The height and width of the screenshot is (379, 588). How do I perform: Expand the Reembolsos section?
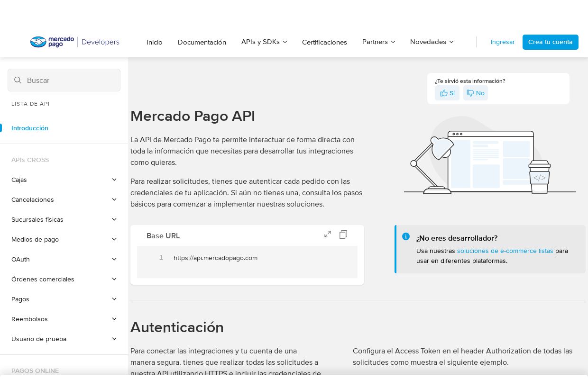pos(64,319)
